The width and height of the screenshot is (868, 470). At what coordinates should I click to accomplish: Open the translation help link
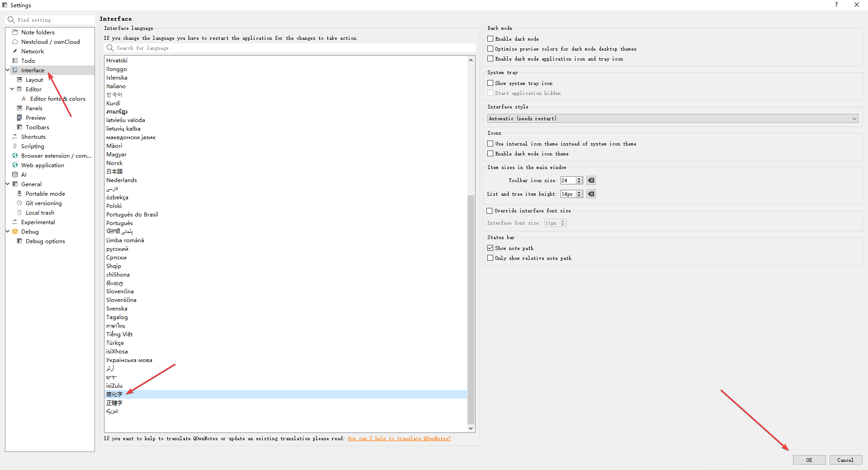(x=399, y=438)
